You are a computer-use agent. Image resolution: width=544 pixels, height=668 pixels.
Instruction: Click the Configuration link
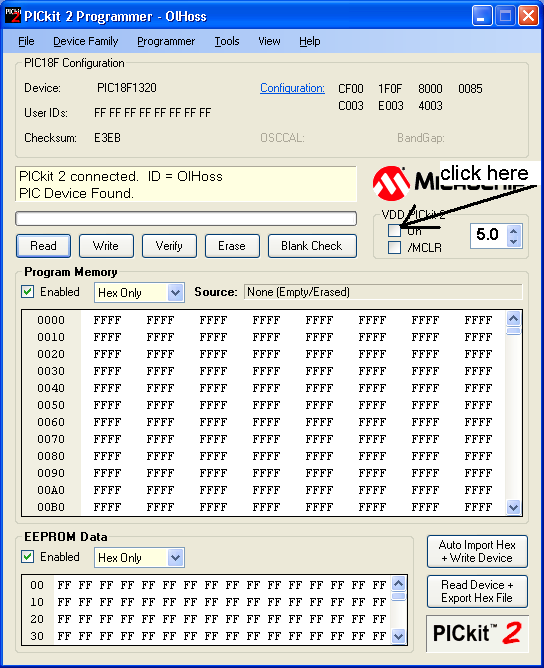pos(292,88)
